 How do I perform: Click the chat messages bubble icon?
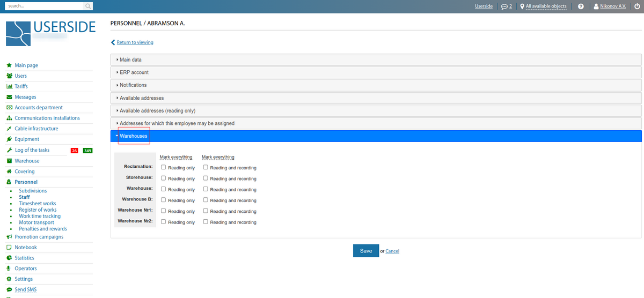pyautogui.click(x=504, y=6)
